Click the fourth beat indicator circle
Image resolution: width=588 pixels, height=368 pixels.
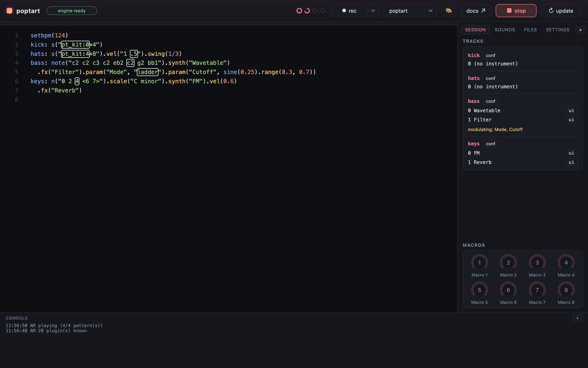pos(322,11)
